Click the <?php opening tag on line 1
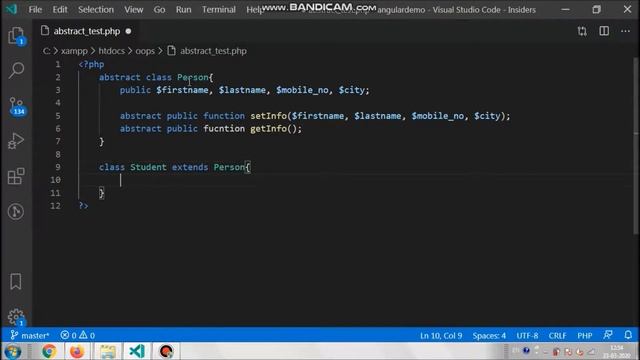The height and width of the screenshot is (360, 640). point(91,64)
